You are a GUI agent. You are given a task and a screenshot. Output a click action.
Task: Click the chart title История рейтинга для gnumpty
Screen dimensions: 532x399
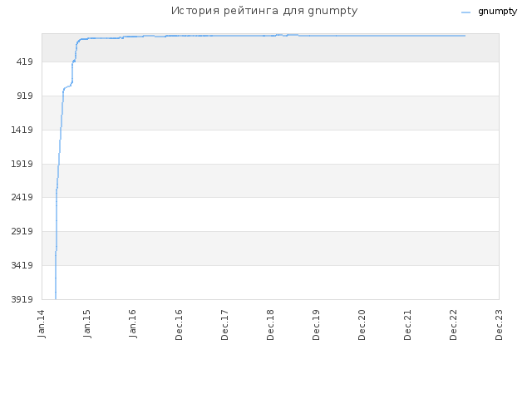click(264, 11)
